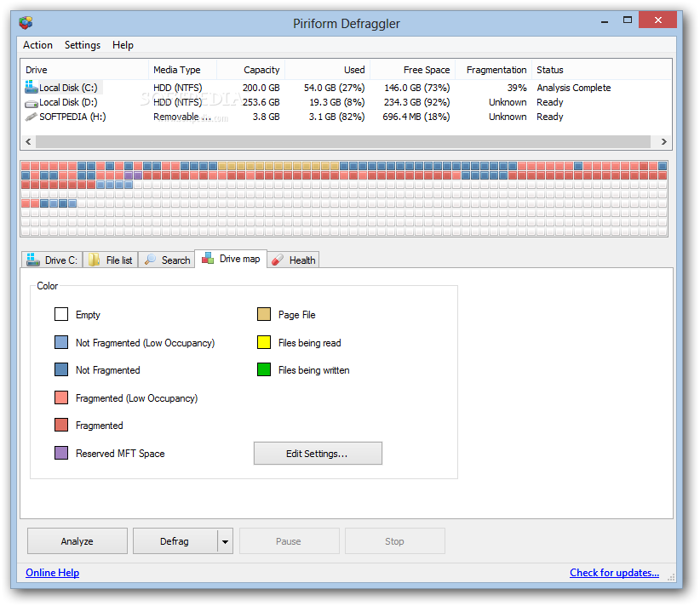Click Fragmented (Low Occupancy) color swatch
The width and height of the screenshot is (700, 606).
point(61,397)
